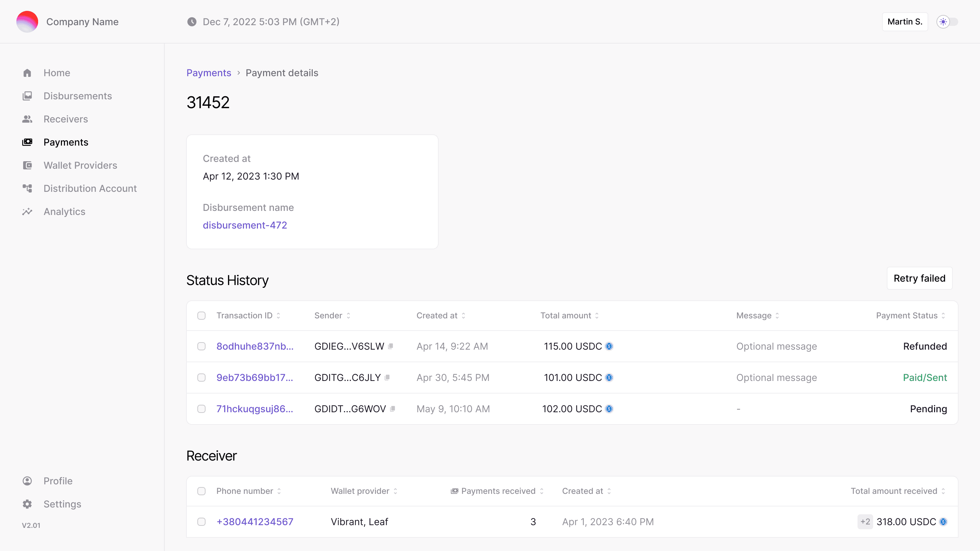Click the Distribution Account icon

tap(27, 189)
